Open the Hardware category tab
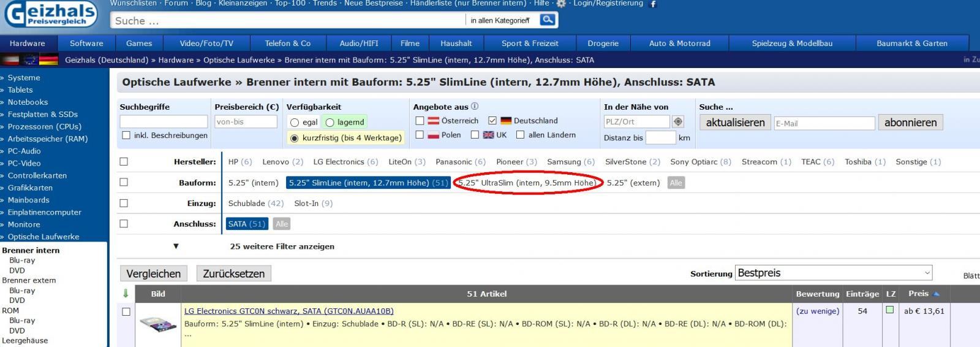Viewport: 980px width, 347px height. pos(28,43)
